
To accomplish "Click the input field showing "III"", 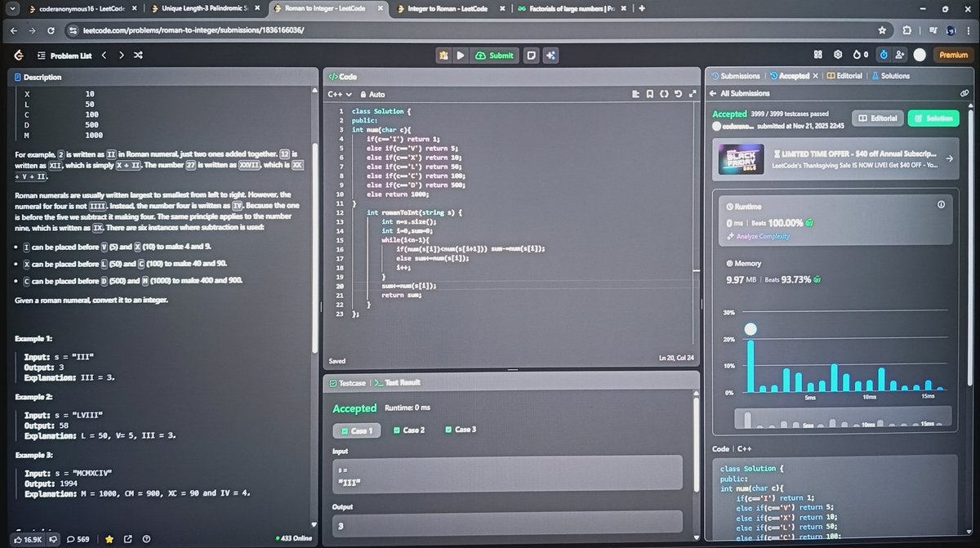I will coord(507,475).
